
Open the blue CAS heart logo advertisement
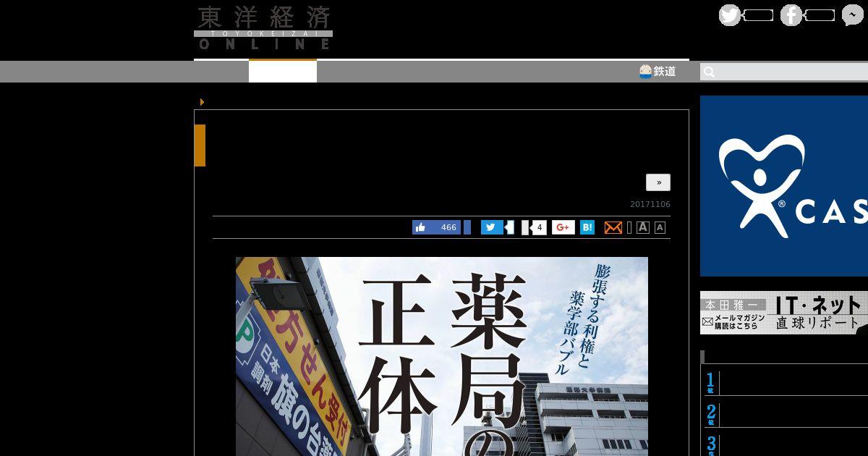click(784, 186)
